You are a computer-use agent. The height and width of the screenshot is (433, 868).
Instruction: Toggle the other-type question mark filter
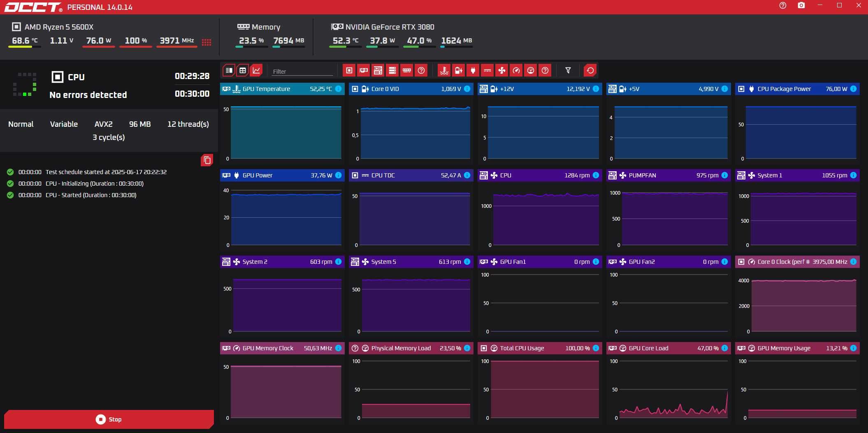tap(545, 70)
